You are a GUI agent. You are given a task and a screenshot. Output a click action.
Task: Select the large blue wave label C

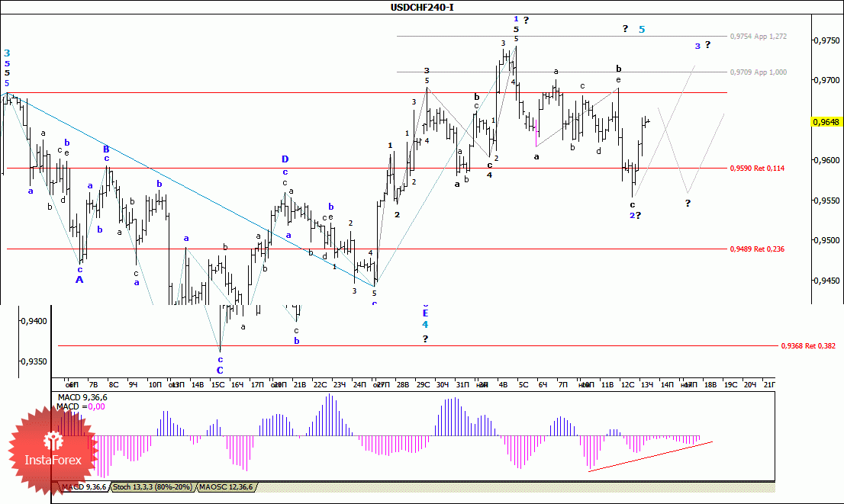pos(220,370)
